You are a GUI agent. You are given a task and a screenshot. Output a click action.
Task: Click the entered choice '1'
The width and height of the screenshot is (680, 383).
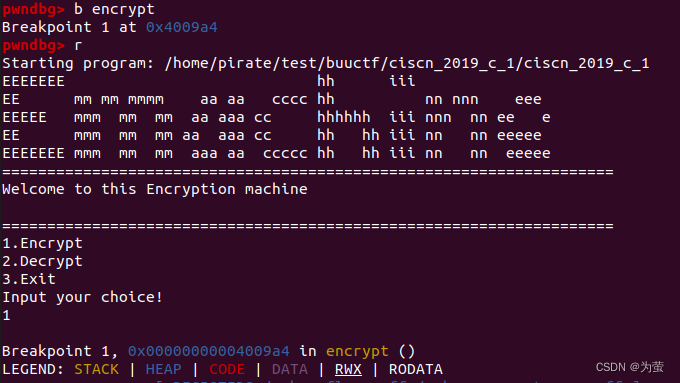point(6,315)
